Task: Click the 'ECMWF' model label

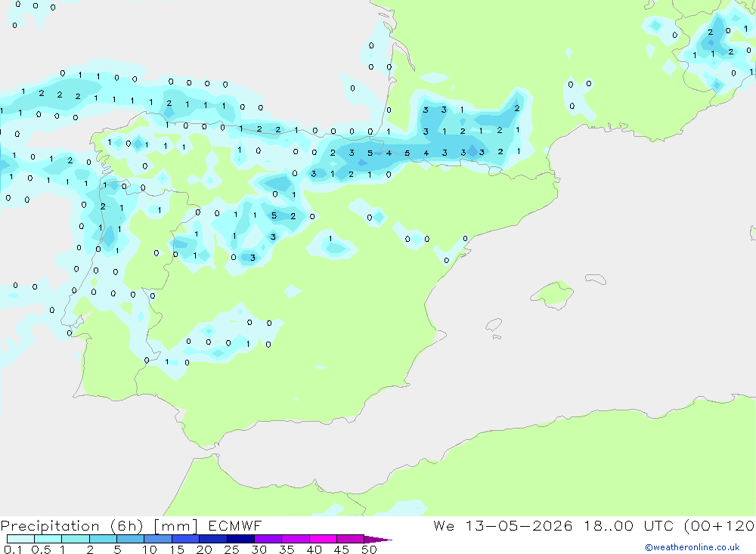Action: tap(235, 525)
